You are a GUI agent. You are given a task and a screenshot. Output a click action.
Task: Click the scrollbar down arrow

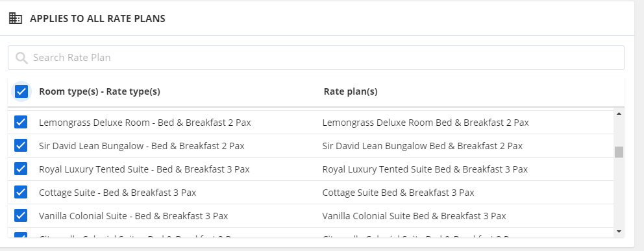point(619,232)
